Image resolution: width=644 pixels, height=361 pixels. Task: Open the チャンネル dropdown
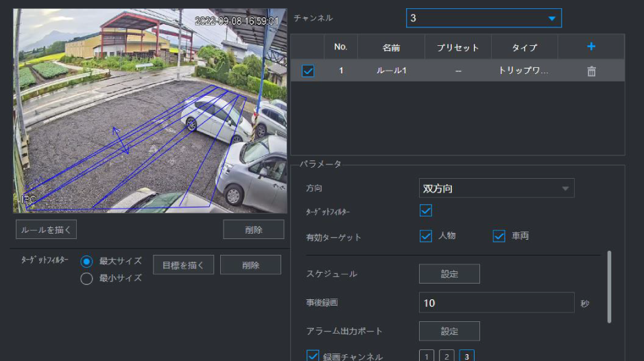tap(484, 18)
